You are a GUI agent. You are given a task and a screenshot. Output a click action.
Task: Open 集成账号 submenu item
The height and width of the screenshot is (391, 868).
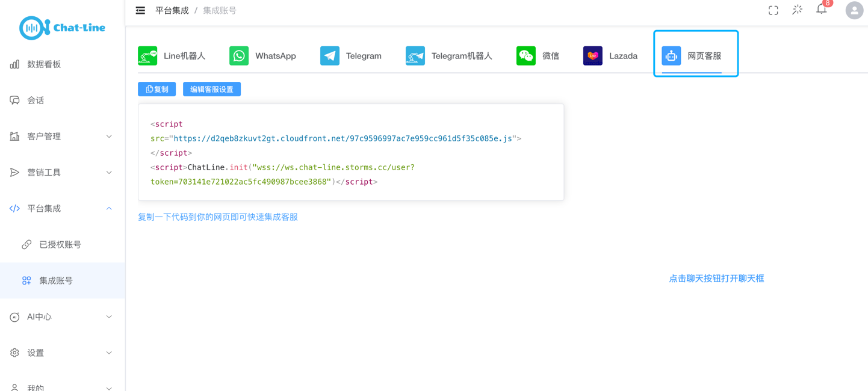(63, 281)
